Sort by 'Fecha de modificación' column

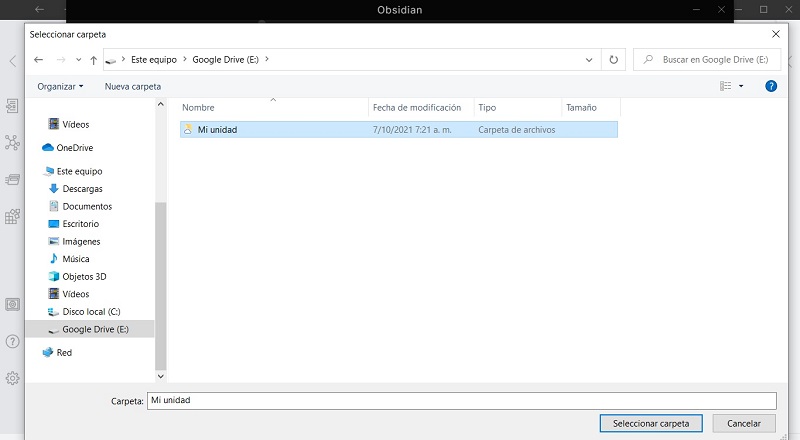click(417, 108)
